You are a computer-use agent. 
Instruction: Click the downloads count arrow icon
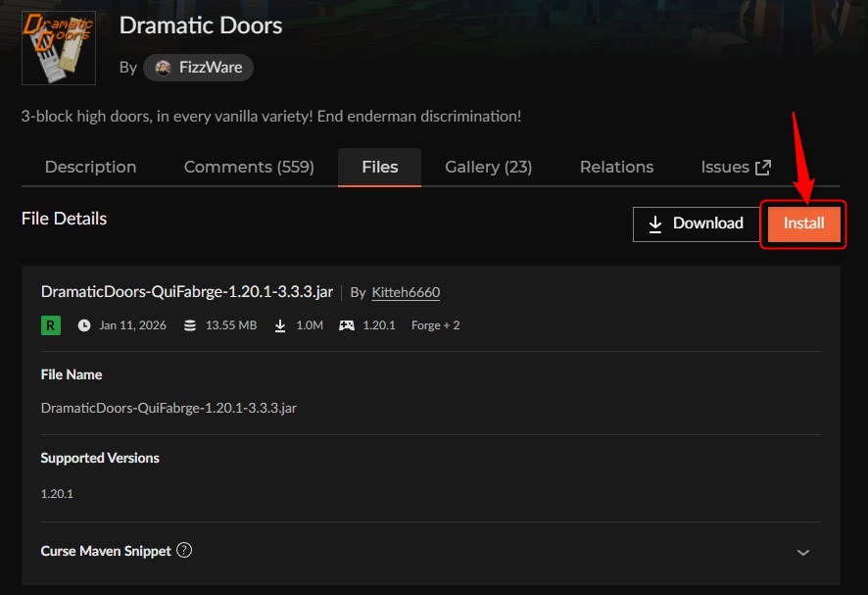coord(280,325)
